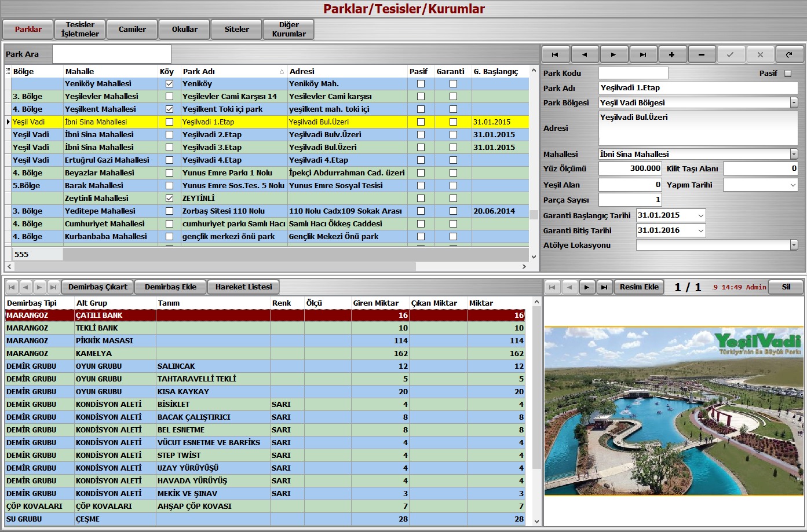Show next image in picture navigator

(x=587, y=287)
